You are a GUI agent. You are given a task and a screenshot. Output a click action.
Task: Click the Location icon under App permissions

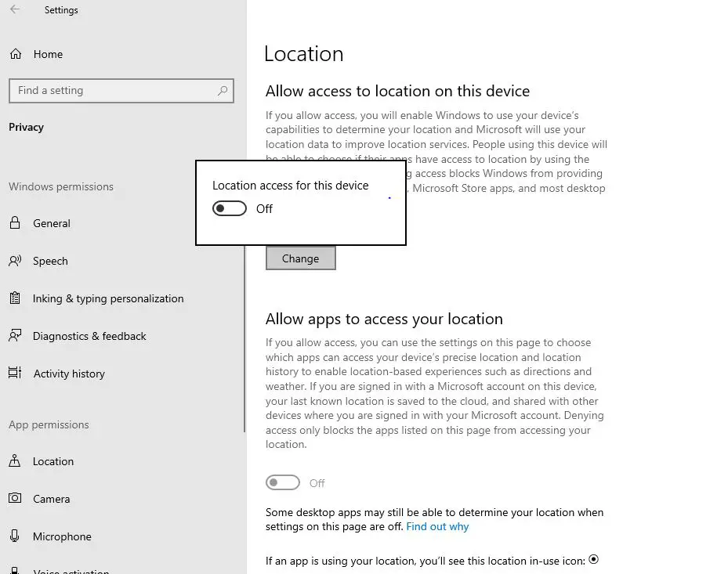click(16, 461)
